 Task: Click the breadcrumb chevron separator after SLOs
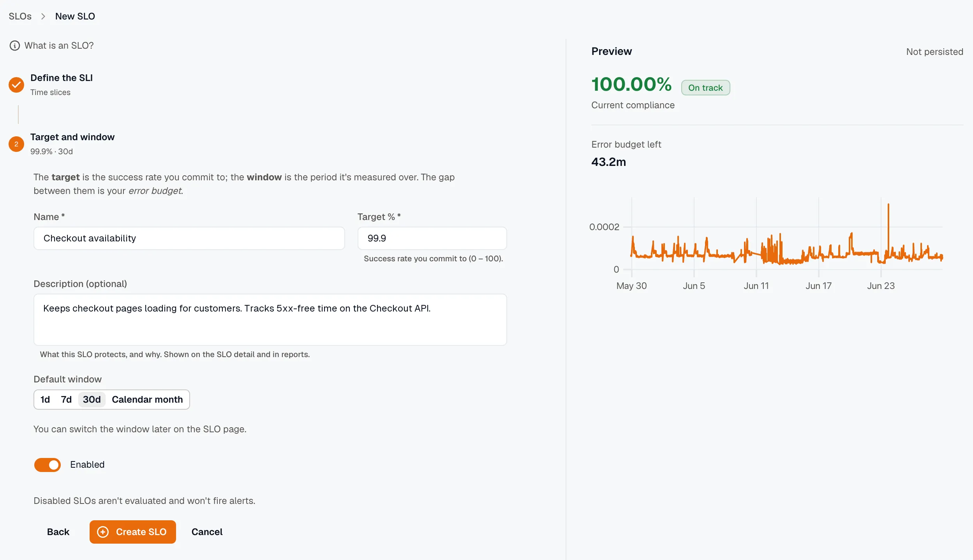[43, 16]
